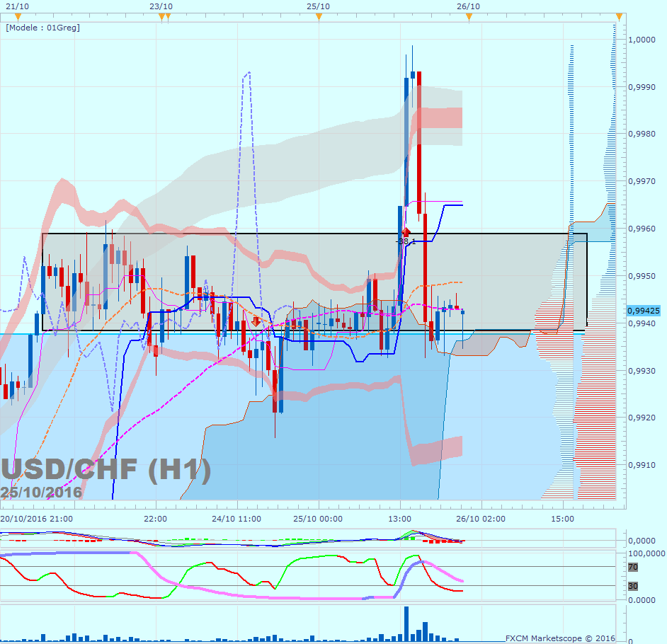
Task: Click the orange marker under the 21/10 date
Action: click(x=18, y=17)
